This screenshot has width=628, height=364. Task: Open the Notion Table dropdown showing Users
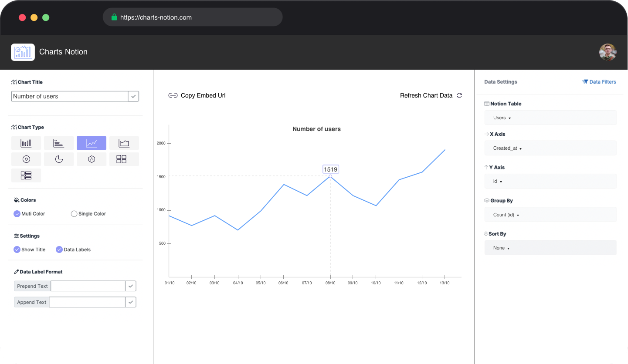click(550, 118)
